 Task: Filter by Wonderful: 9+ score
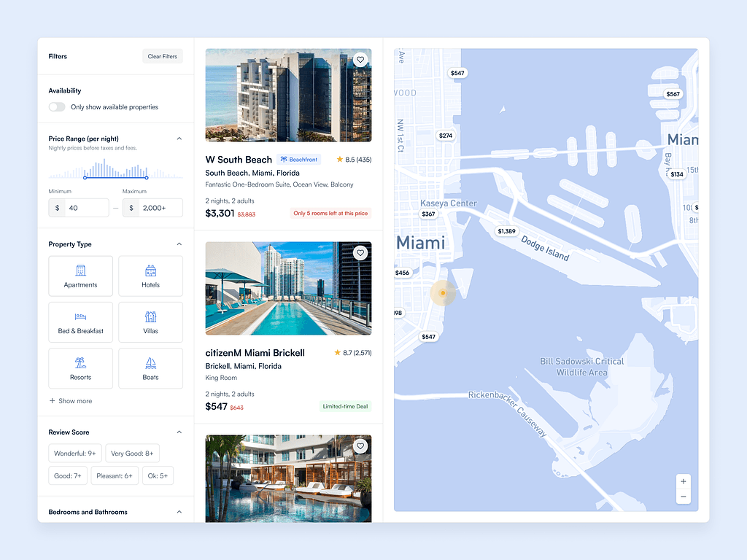[x=75, y=454]
